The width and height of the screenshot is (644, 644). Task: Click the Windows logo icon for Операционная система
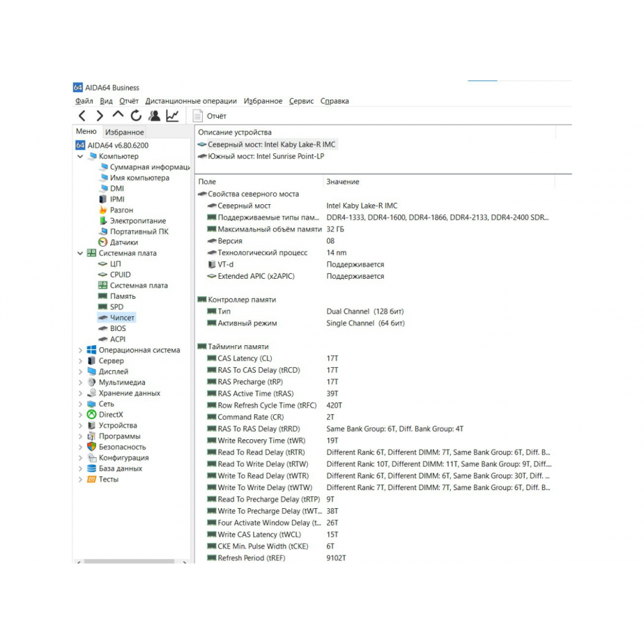coord(91,350)
